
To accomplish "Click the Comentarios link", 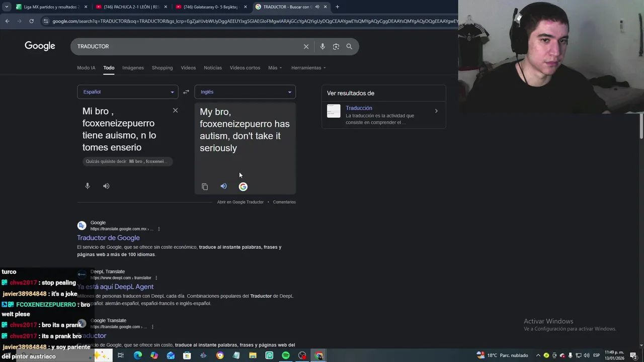I will click(x=284, y=202).
